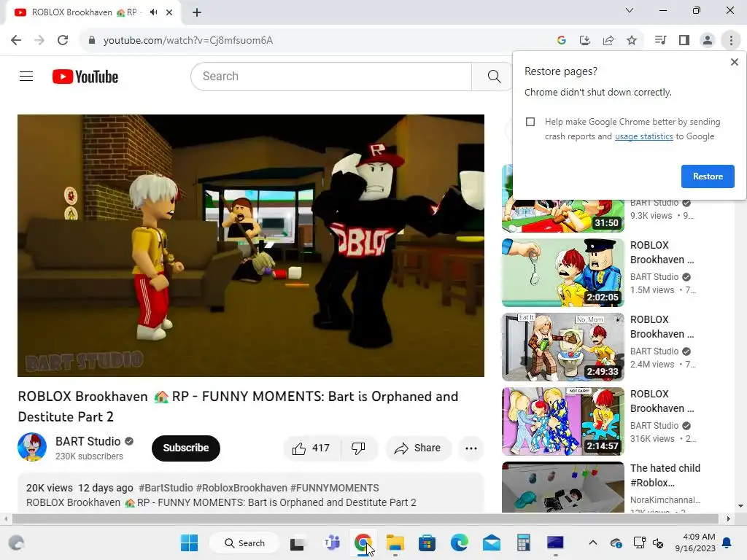Dislike this video
The height and width of the screenshot is (560, 747).
click(359, 448)
